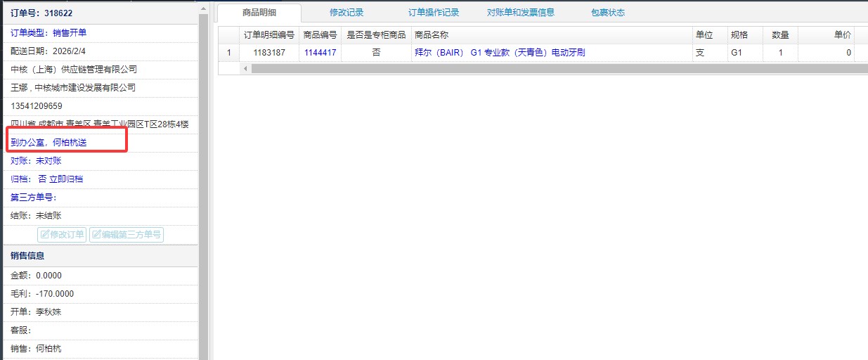The height and width of the screenshot is (360, 868).
Task: Click the left arrow of horizontal scrollbar
Action: (x=245, y=68)
